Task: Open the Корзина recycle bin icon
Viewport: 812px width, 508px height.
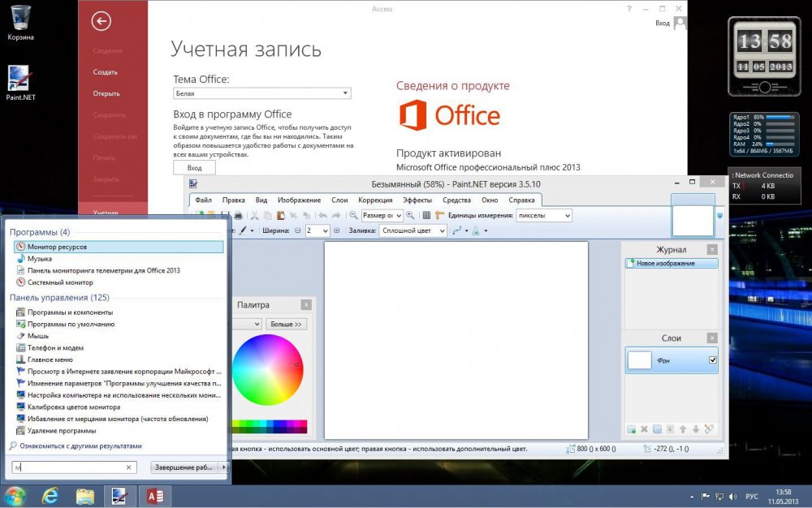Action: (x=20, y=23)
